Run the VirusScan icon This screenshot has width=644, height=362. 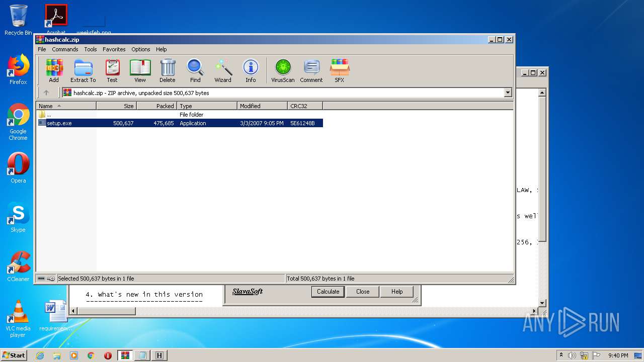pyautogui.click(x=283, y=70)
